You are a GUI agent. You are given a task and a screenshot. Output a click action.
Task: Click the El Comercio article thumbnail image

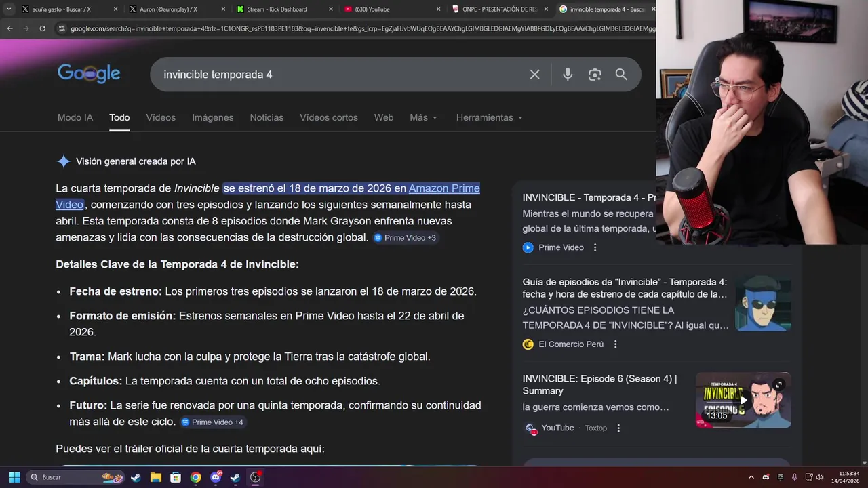[763, 304]
